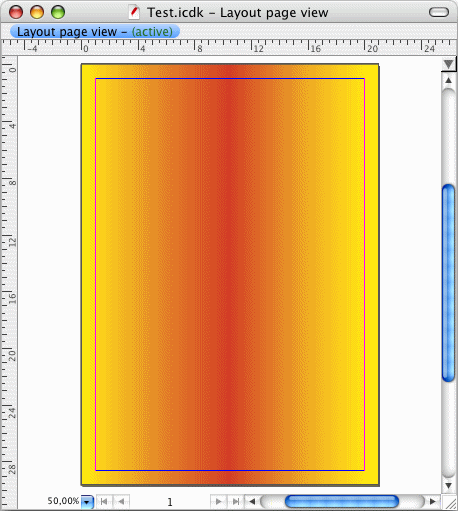This screenshot has width=458, height=511.
Task: Go to the first page
Action: 104,501
